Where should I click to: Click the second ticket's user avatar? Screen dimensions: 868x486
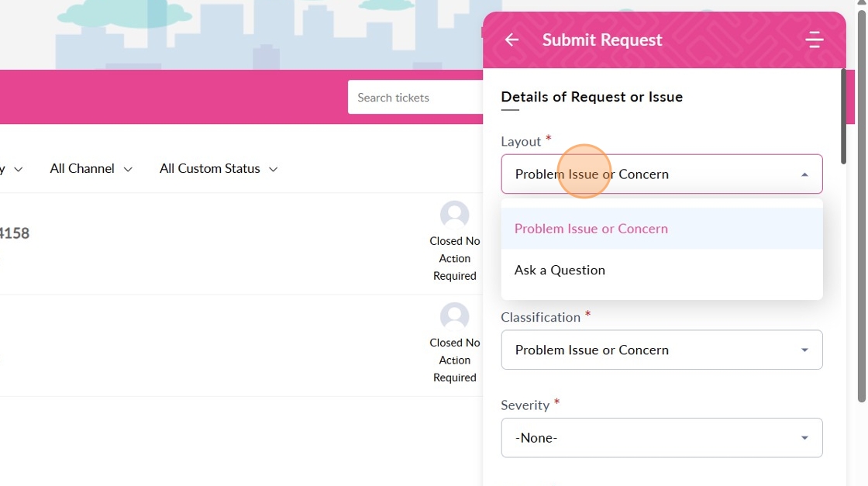click(454, 316)
